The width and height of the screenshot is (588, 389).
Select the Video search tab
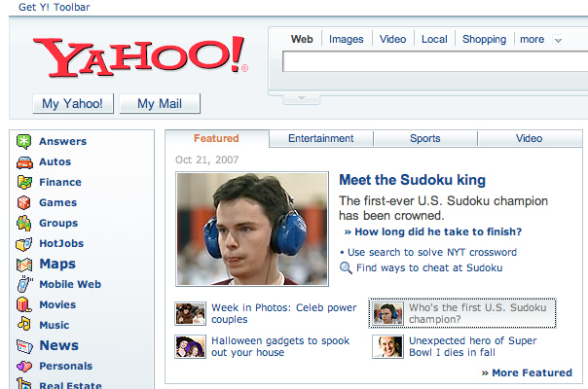pos(392,39)
